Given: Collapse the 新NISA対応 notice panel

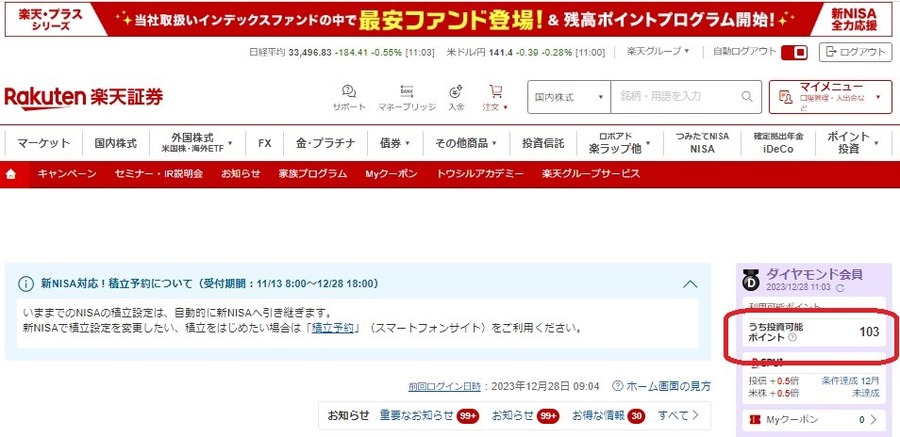Looking at the screenshot, I should [691, 284].
